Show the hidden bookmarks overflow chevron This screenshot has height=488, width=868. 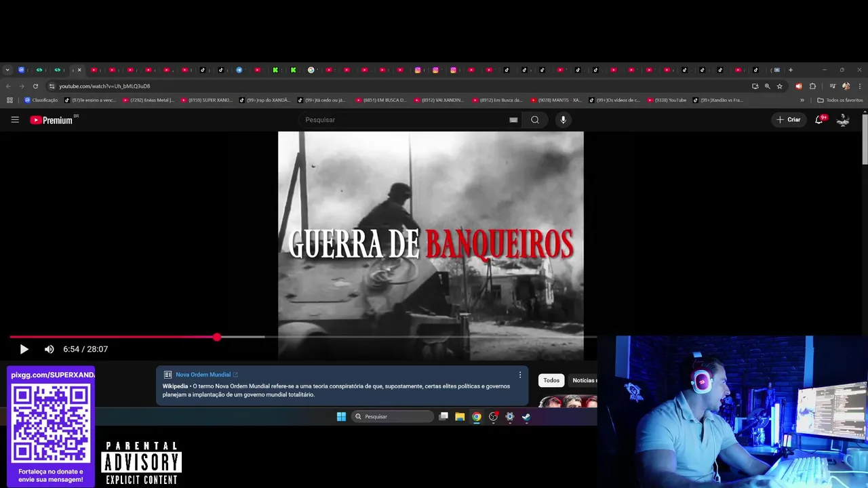coord(802,100)
